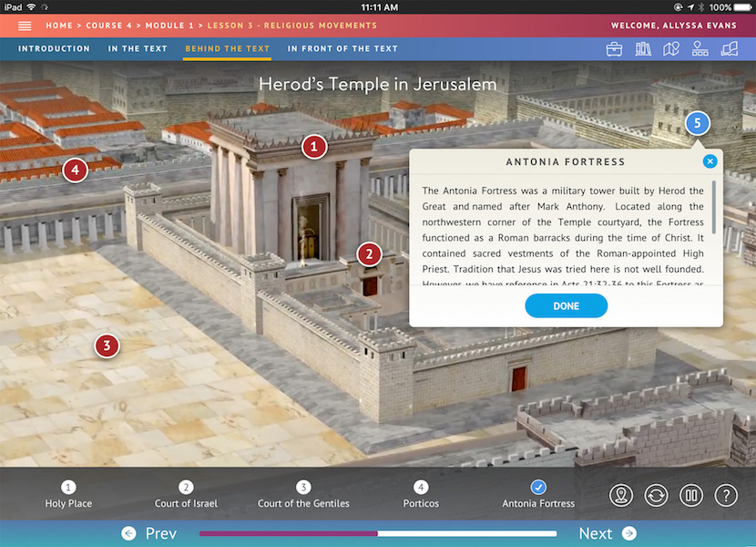This screenshot has width=756, height=547.
Task: Open the hamburger menu
Action: [x=25, y=26]
